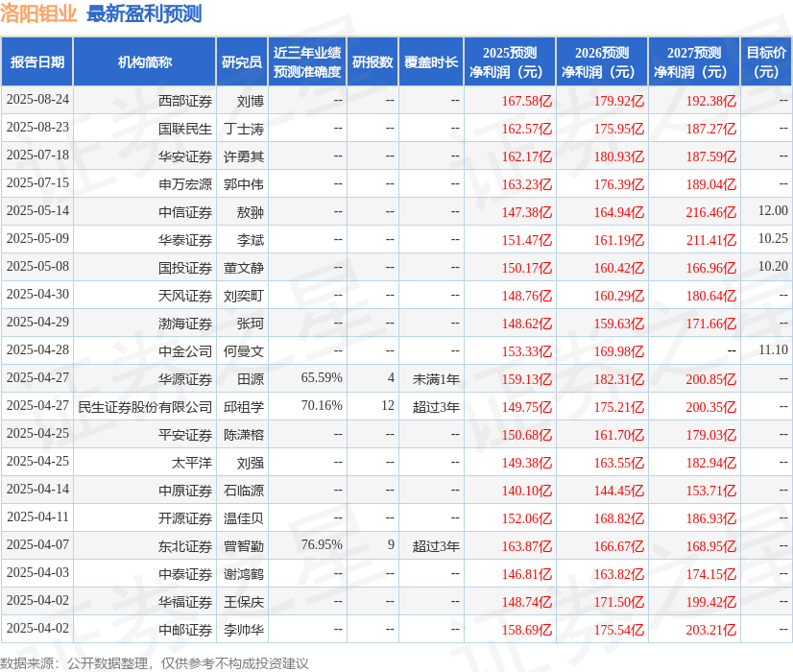Select the 民生证券股份有限公司 cell
The image size is (793, 672).
[x=145, y=407]
